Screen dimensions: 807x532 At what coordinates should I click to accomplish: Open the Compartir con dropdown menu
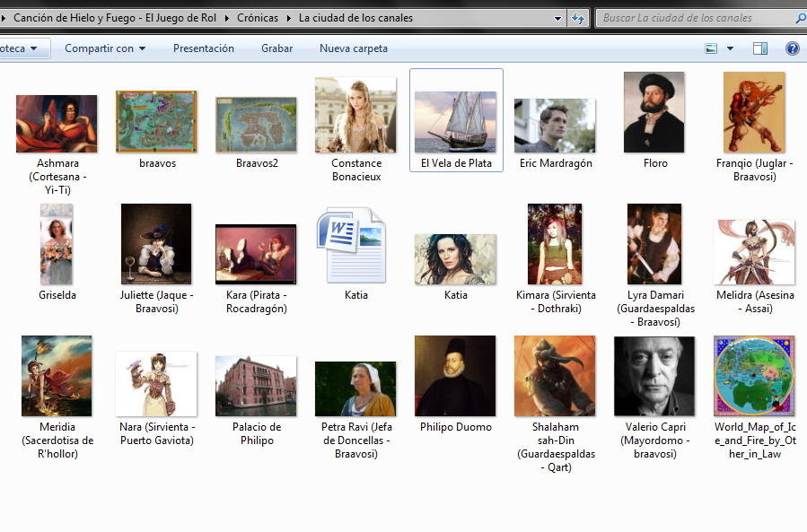(105, 48)
